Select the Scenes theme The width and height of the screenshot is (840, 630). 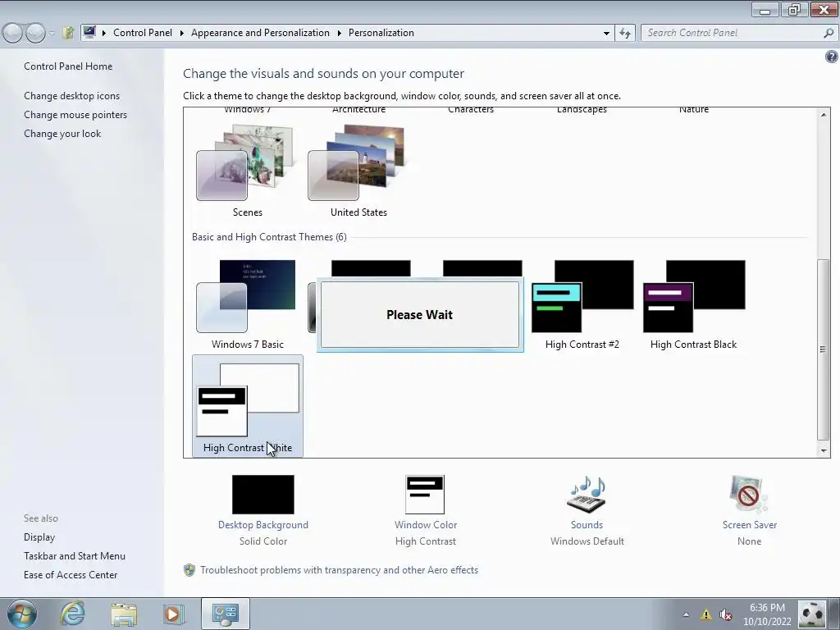(x=247, y=171)
